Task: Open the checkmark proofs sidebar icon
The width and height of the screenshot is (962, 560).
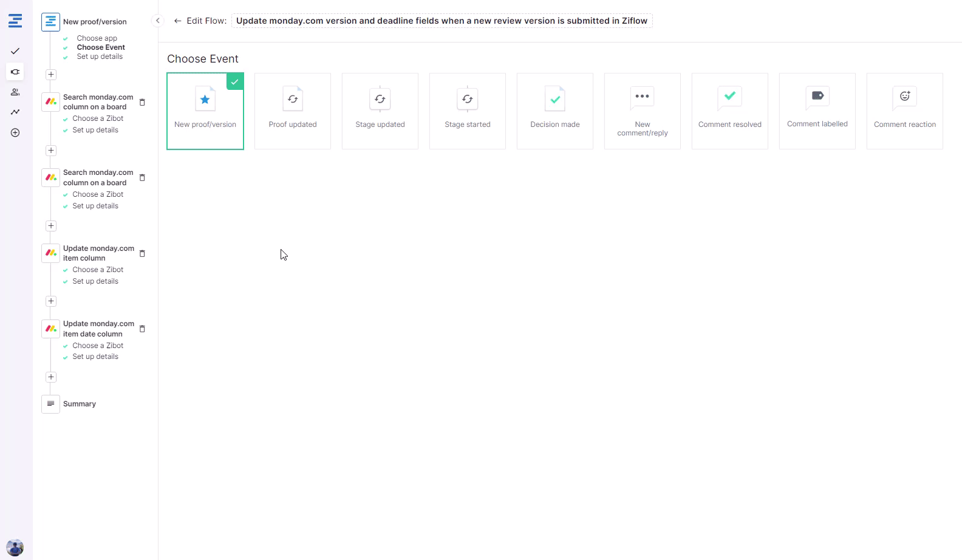Action: pos(15,51)
